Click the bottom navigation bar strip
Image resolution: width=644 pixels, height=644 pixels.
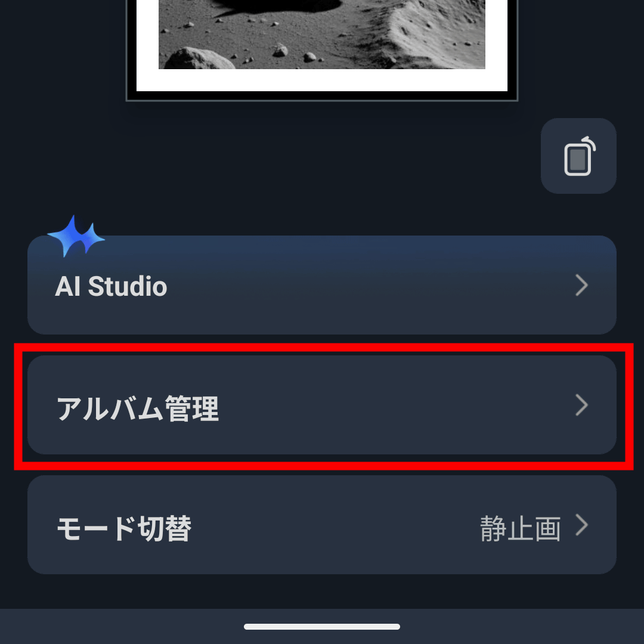(x=321, y=626)
